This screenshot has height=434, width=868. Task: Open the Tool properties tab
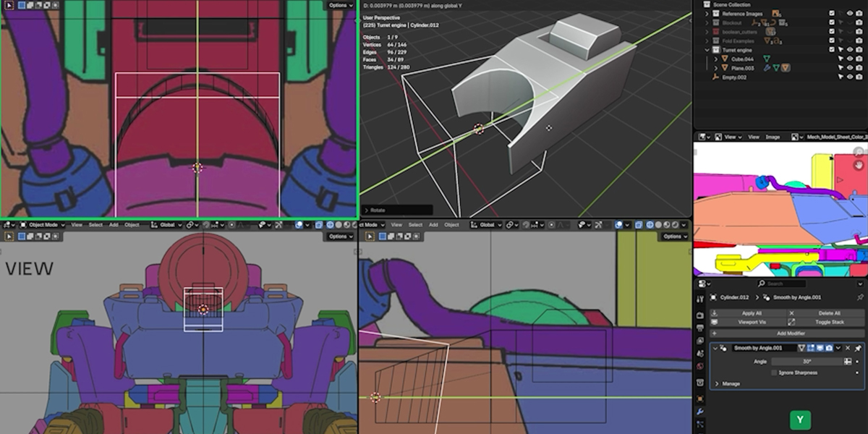pos(699,299)
